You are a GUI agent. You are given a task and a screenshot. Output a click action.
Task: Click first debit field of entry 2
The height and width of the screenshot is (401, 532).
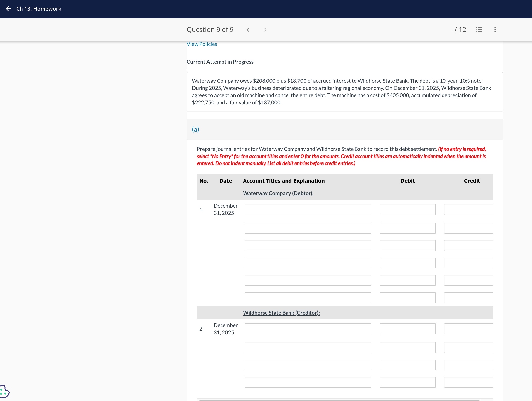point(407,329)
